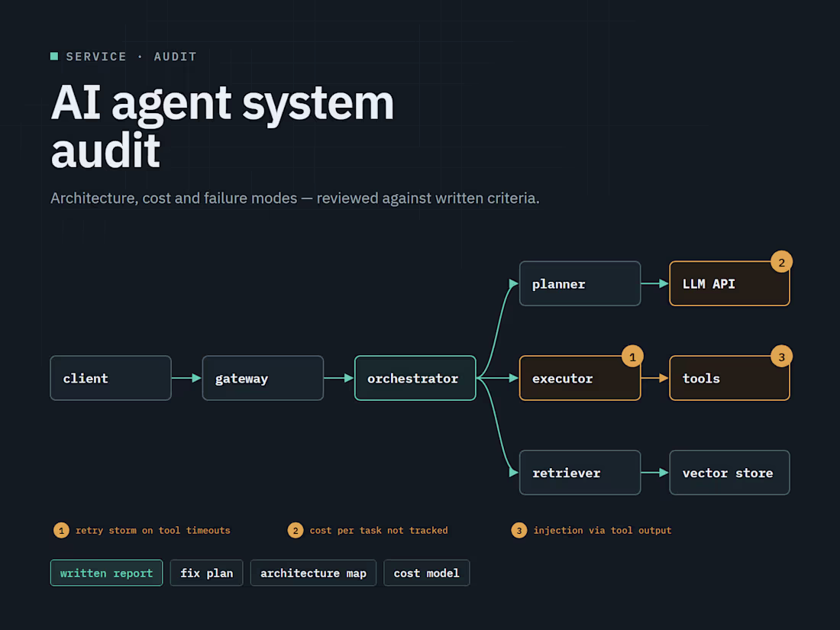Click the planner node

[x=580, y=284]
